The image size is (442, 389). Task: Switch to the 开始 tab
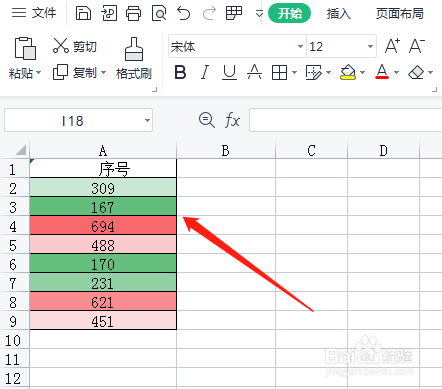(289, 14)
